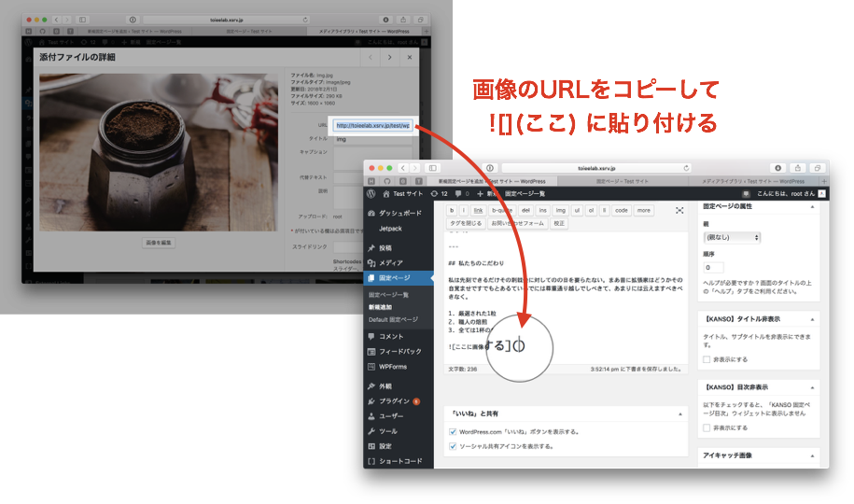854x504 pixels.
Task: Click the more quicktag button
Action: 644,210
